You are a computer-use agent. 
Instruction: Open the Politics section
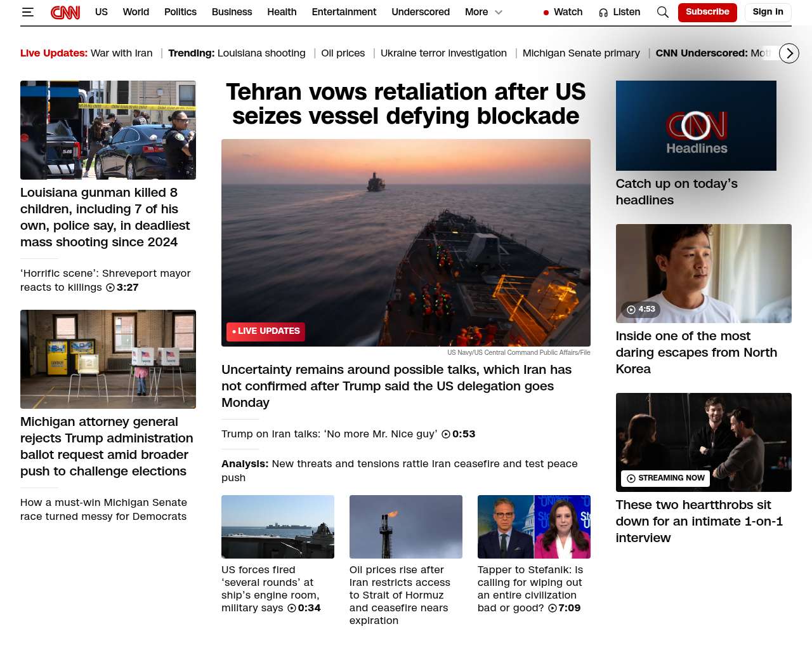180,12
